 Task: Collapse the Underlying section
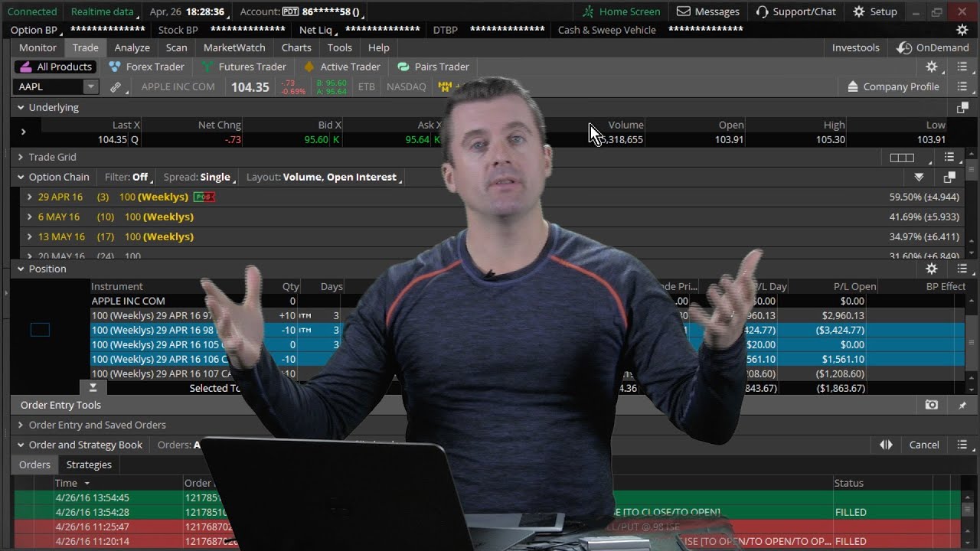[21, 108]
